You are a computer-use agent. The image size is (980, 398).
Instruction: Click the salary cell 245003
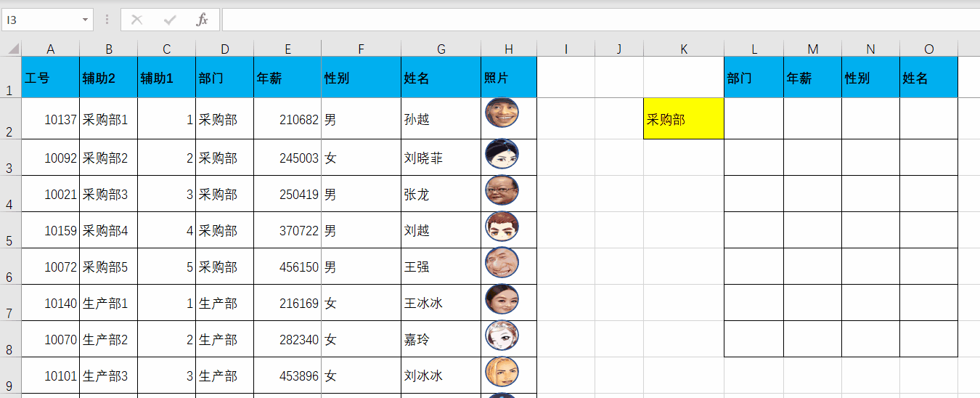click(287, 158)
